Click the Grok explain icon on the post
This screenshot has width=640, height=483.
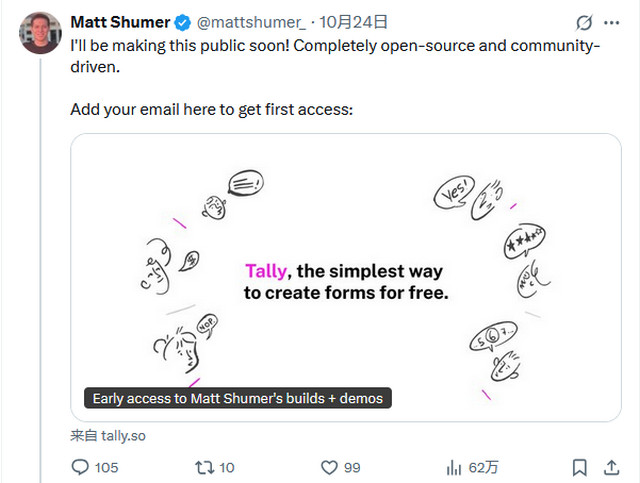[584, 22]
